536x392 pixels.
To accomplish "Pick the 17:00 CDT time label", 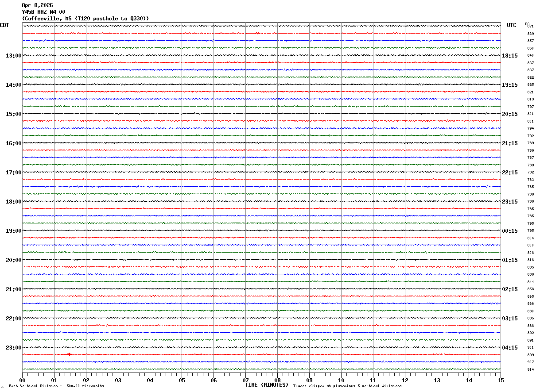I will (13, 173).
